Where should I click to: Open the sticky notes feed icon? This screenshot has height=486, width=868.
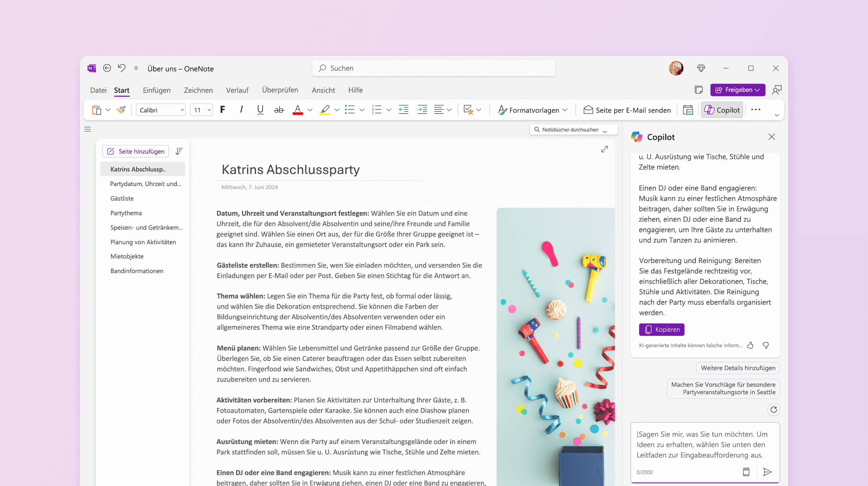click(x=699, y=90)
